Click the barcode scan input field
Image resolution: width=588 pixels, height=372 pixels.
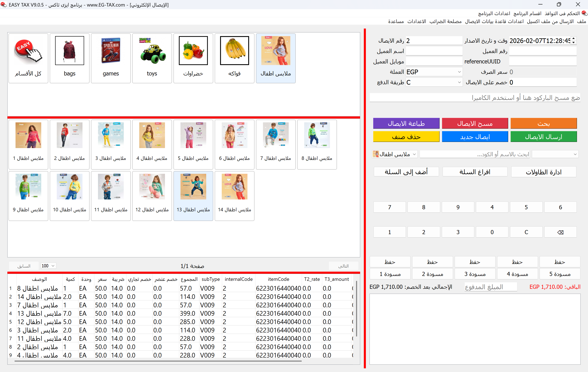(475, 98)
